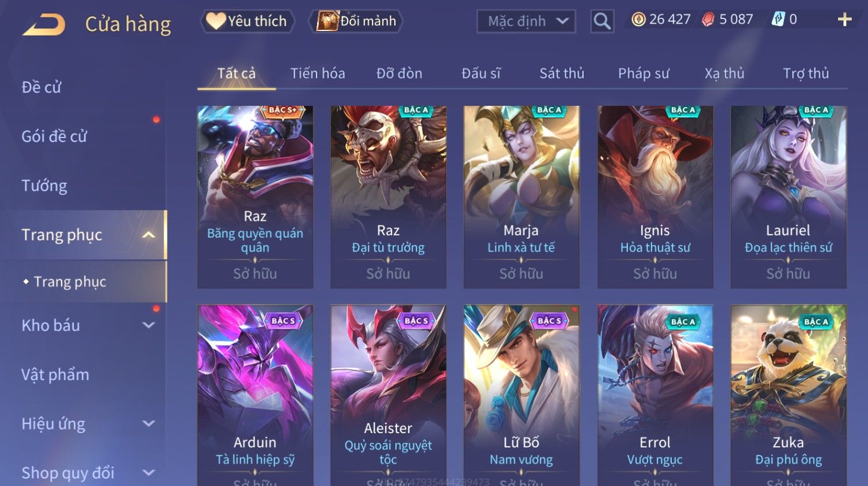This screenshot has height=486, width=868.
Task: Open the Mặc định sort dropdown
Action: point(526,21)
